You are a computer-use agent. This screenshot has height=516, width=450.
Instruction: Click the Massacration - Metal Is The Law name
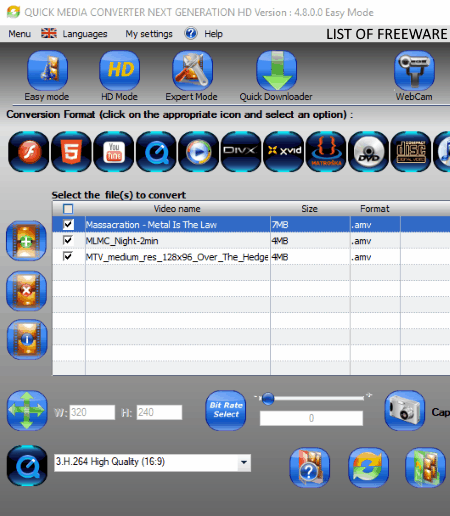coord(151,225)
